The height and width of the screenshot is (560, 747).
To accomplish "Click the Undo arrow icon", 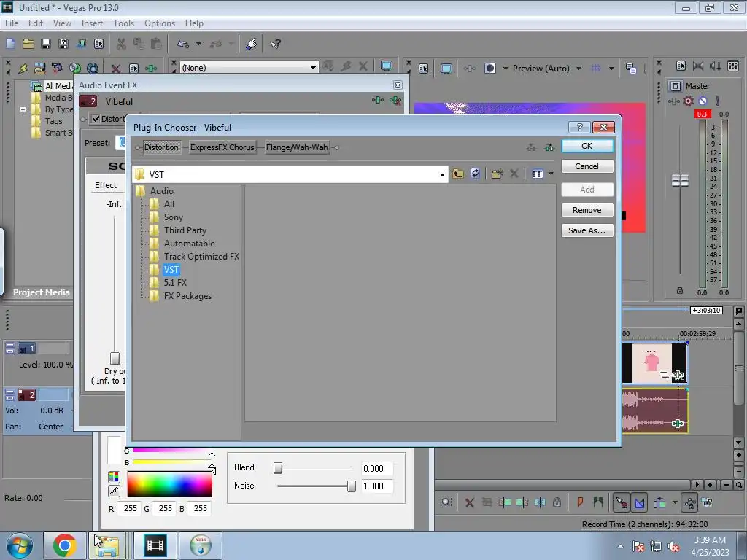I will 183,44.
